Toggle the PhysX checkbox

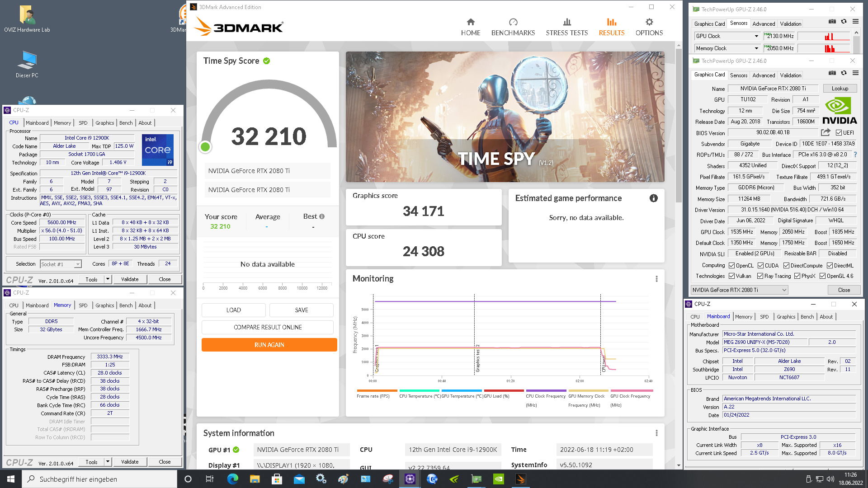coord(797,276)
